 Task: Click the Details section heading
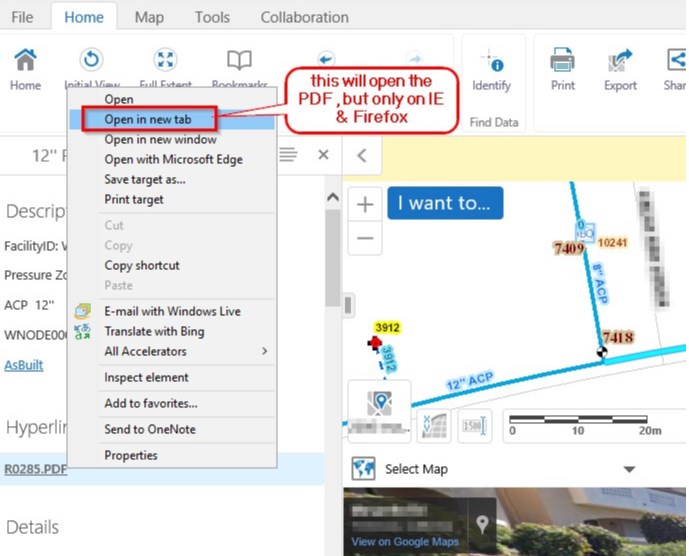click(33, 527)
